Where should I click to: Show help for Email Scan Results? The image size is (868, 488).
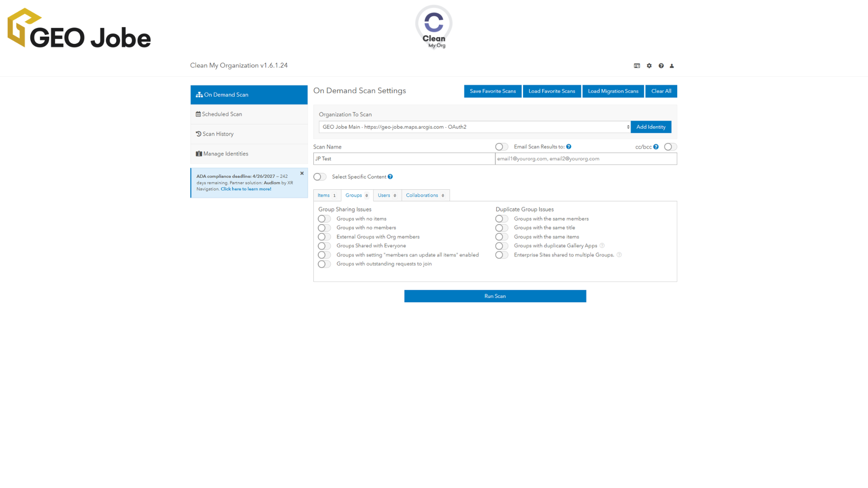569,147
